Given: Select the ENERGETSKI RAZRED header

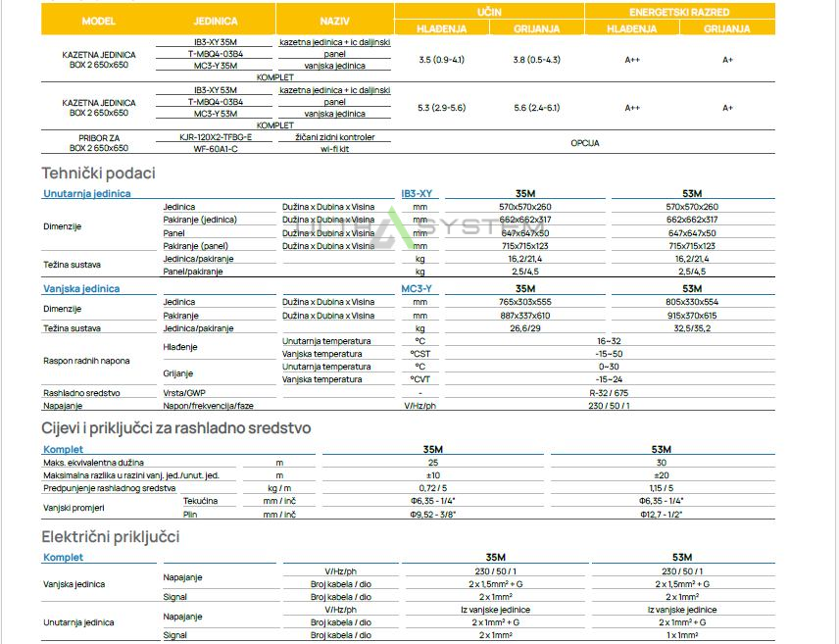Looking at the screenshot, I should 679,12.
